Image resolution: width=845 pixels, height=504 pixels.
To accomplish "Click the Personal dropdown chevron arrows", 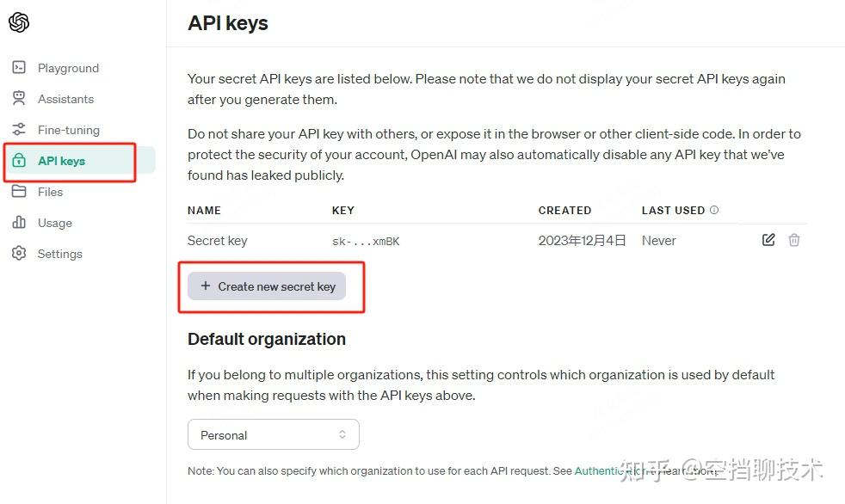I will 342,434.
